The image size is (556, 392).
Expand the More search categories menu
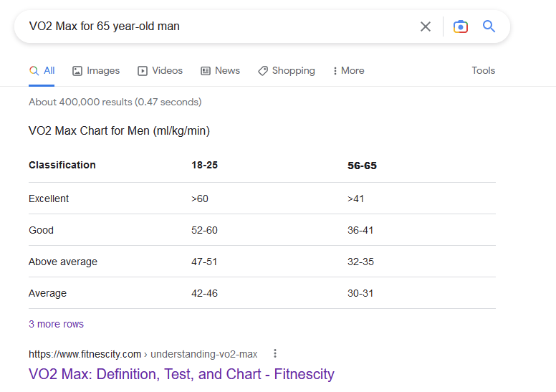tap(348, 71)
